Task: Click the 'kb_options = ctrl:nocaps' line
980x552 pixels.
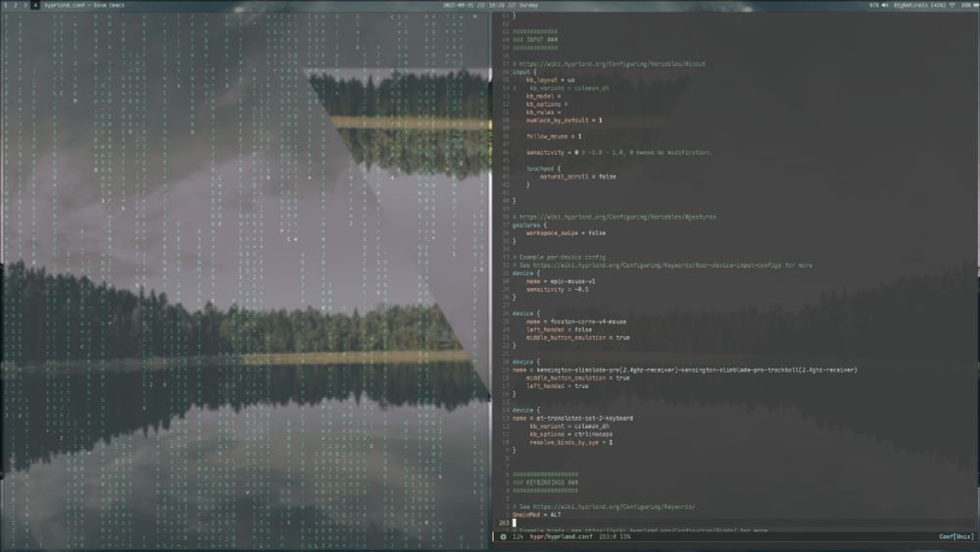Action: pyautogui.click(x=570, y=433)
